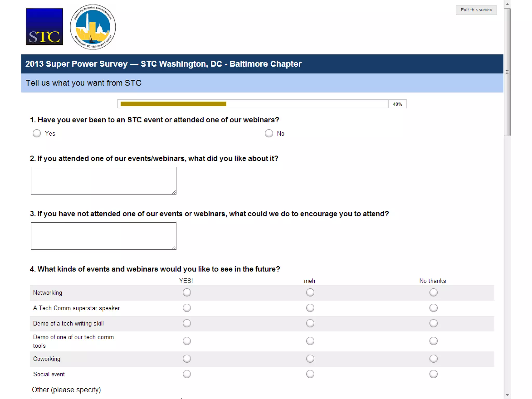Choose No thanks for Tech Comm superstar speaker
Screen dimensions: 532x399
coord(433,308)
